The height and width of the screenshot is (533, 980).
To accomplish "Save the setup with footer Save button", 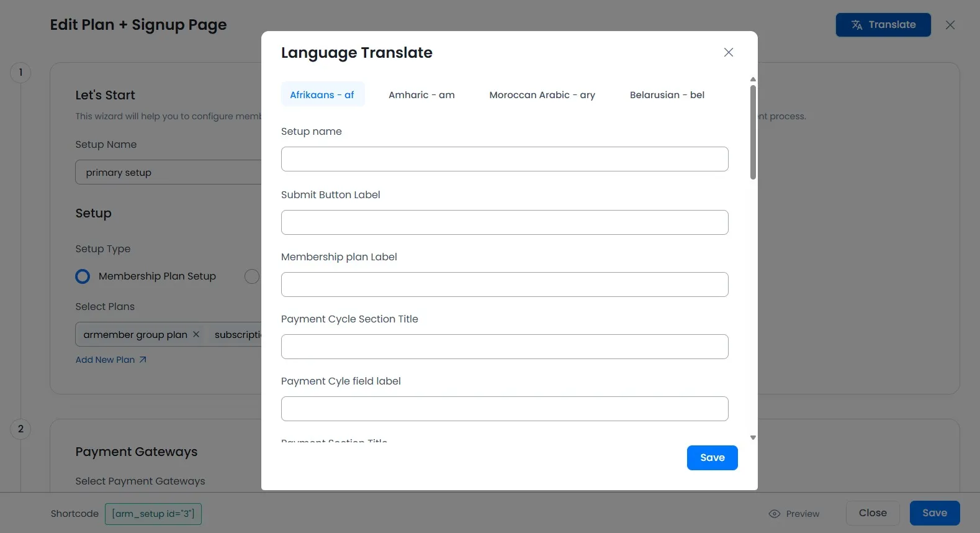I will pos(935,513).
